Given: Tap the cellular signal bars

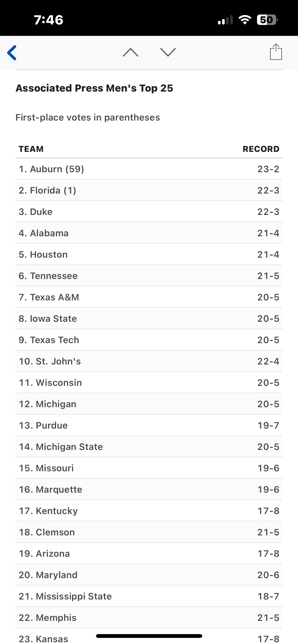Looking at the screenshot, I should [225, 20].
